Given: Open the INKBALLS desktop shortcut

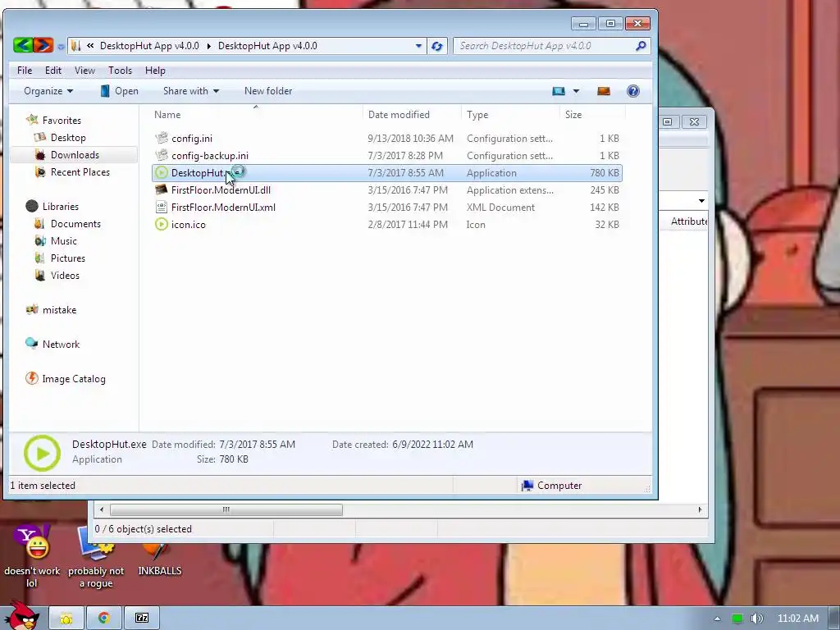Looking at the screenshot, I should coord(160,557).
